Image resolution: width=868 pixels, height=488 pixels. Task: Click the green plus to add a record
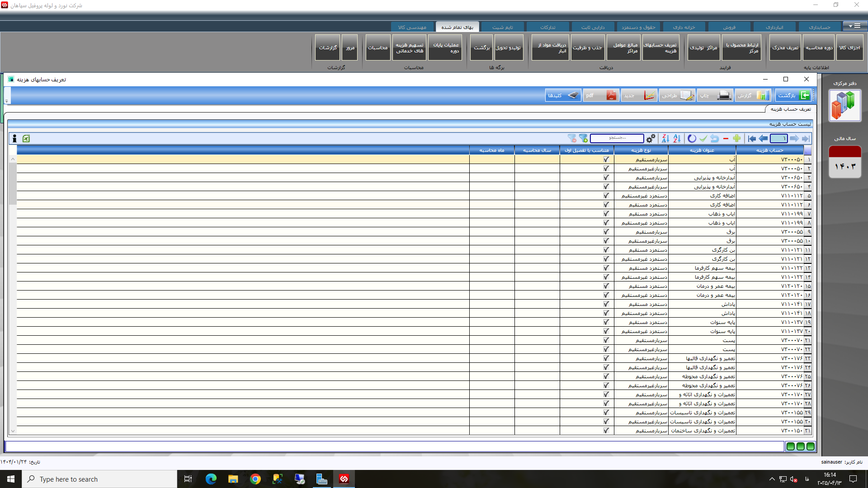pos(737,139)
